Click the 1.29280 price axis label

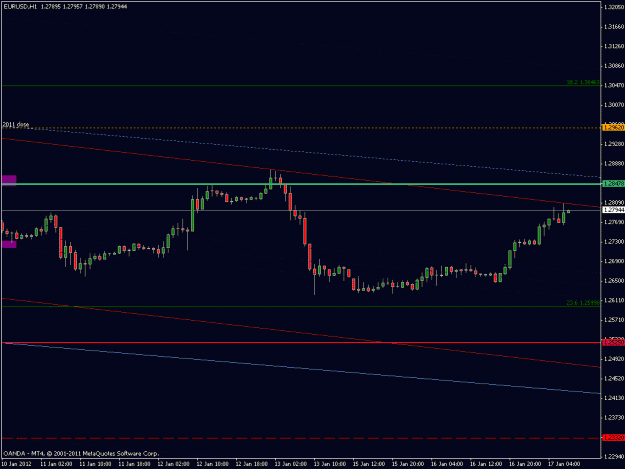click(x=614, y=144)
